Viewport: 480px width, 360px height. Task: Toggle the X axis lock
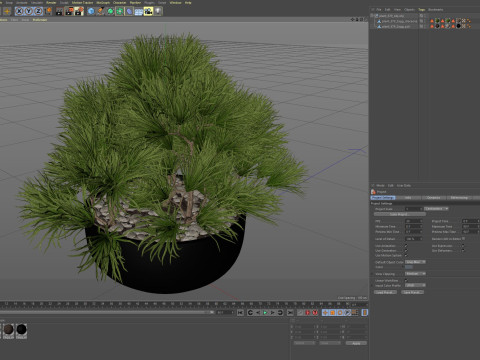click(19, 11)
